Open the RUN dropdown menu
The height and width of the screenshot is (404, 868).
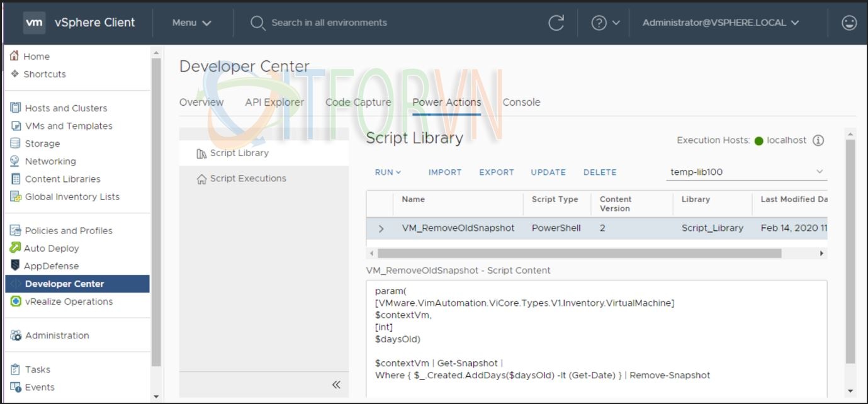(388, 172)
